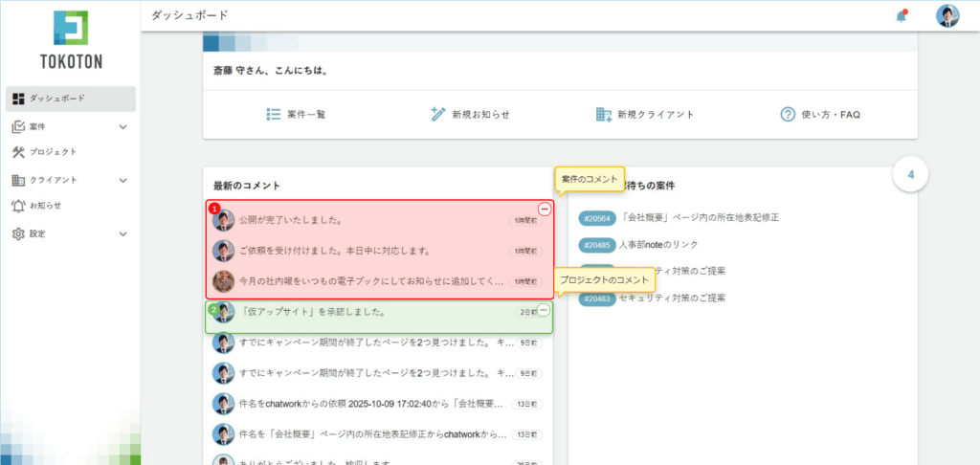Click the TOKOTON logo
This screenshot has height=465, width=980.
[71, 41]
